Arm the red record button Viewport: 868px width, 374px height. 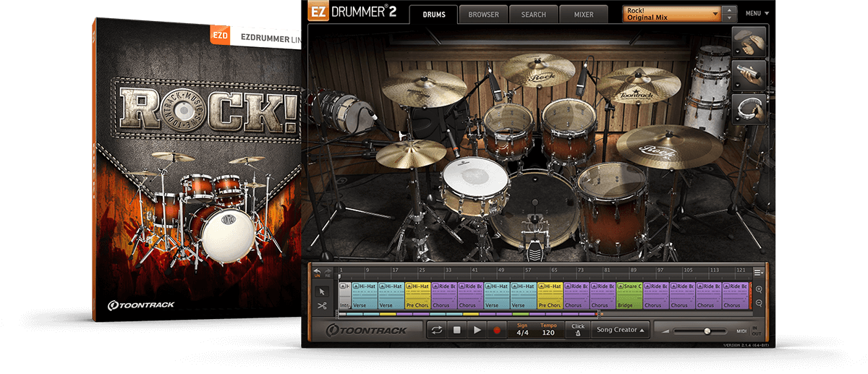pos(496,330)
